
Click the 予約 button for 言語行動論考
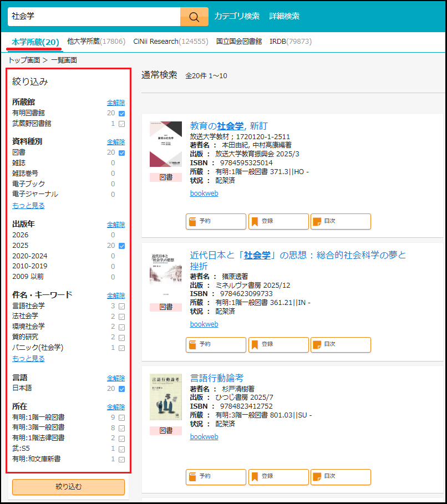216,477
